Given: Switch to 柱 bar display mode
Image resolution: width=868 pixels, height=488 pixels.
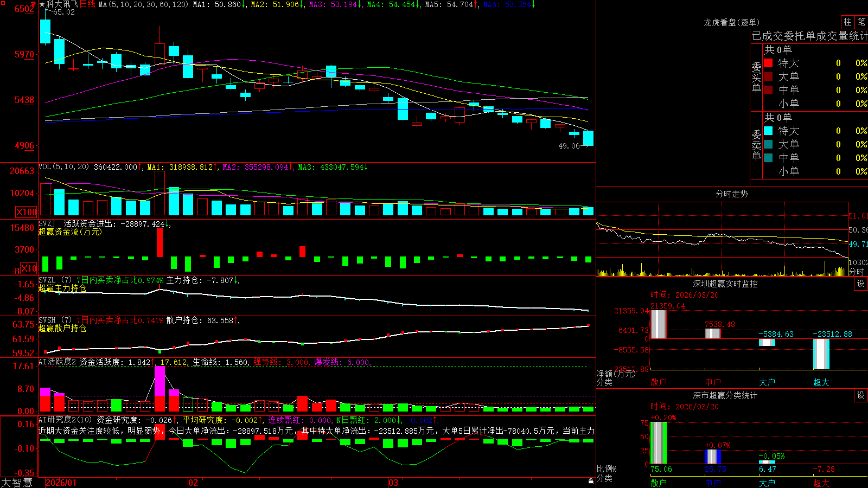Looking at the screenshot, I should [847, 22].
